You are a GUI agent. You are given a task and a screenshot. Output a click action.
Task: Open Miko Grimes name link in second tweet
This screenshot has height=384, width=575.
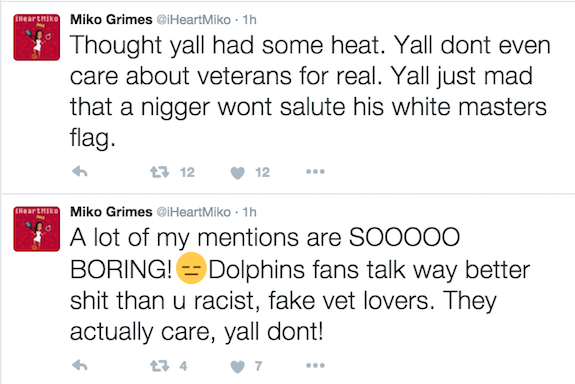pyautogui.click(x=111, y=212)
